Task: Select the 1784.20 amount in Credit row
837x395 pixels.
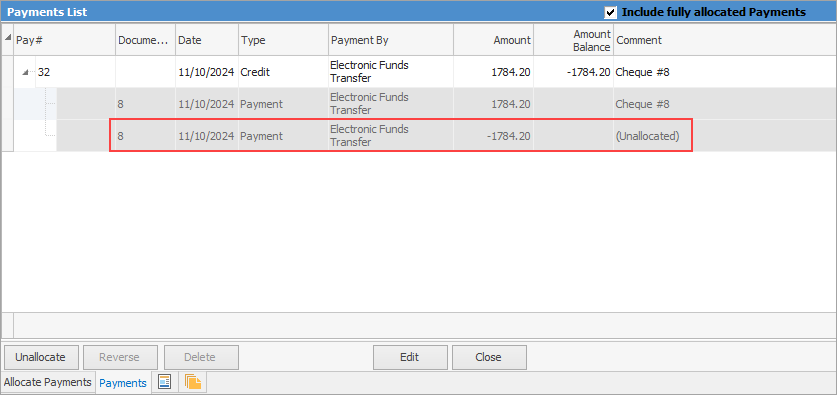Action: pyautogui.click(x=493, y=72)
